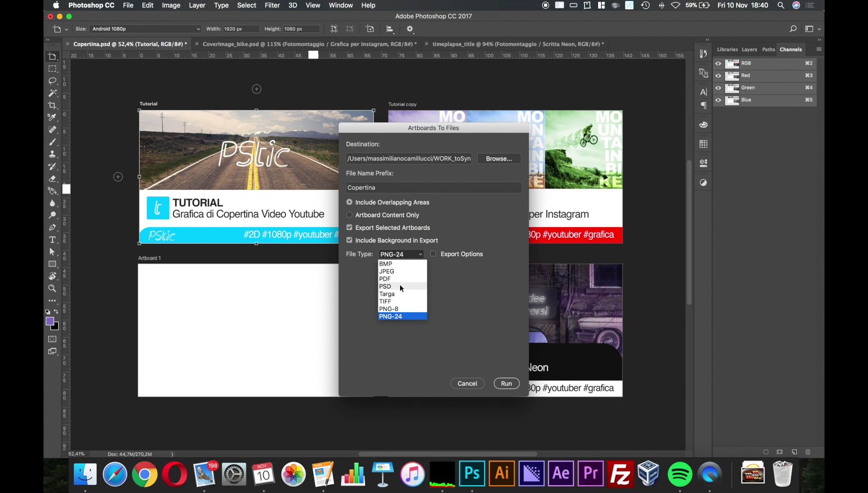Open the Paragraph panel icon

(x=703, y=106)
